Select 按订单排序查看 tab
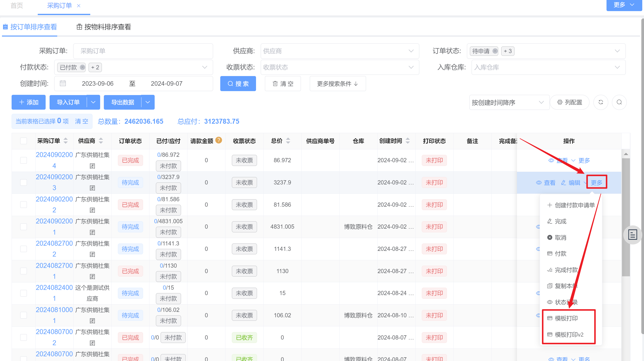 pos(30,27)
